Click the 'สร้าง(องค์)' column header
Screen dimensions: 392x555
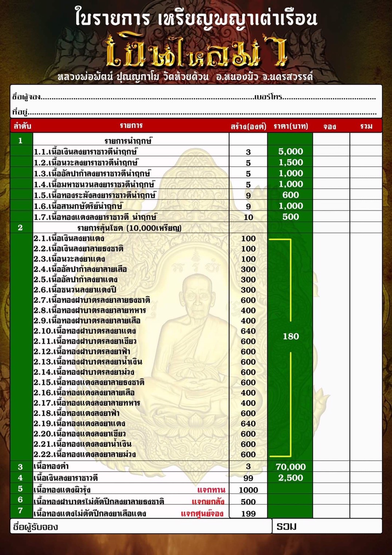(x=249, y=126)
